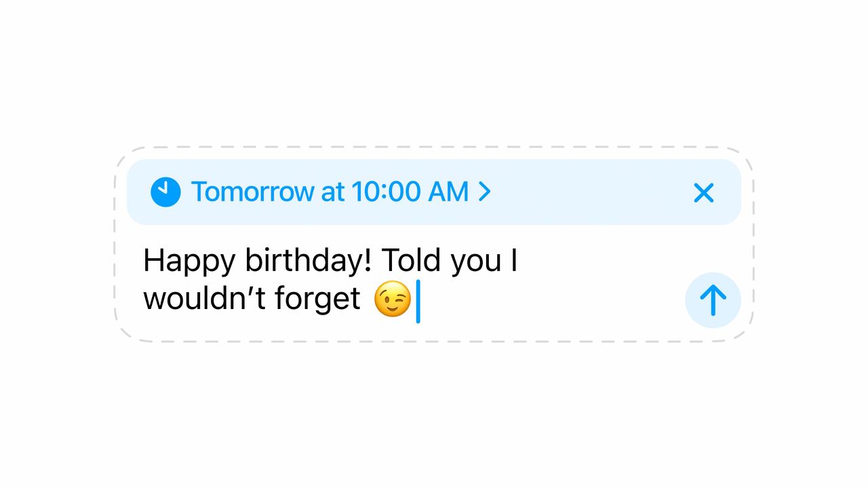Dismiss the scheduled send time with X

(704, 193)
